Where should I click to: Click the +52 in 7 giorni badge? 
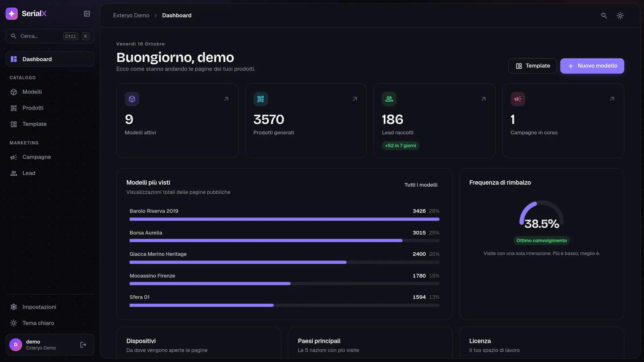pyautogui.click(x=400, y=145)
